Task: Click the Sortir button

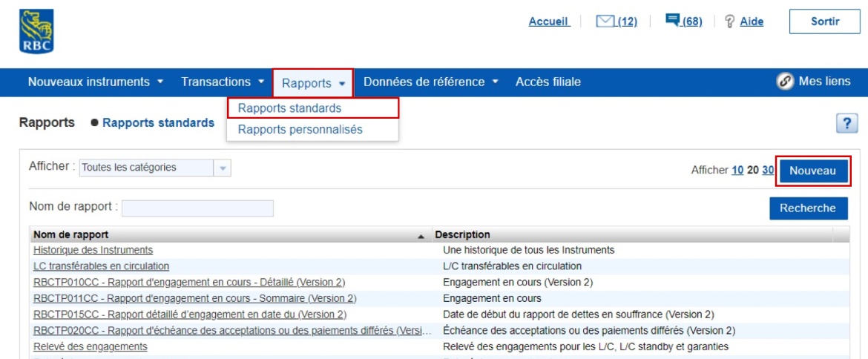Action: click(824, 22)
